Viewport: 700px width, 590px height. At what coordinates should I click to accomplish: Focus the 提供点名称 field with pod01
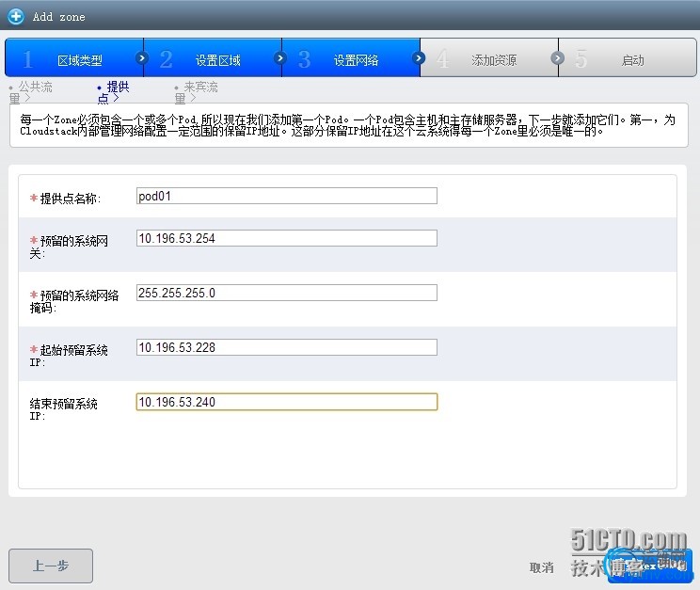[x=287, y=196]
